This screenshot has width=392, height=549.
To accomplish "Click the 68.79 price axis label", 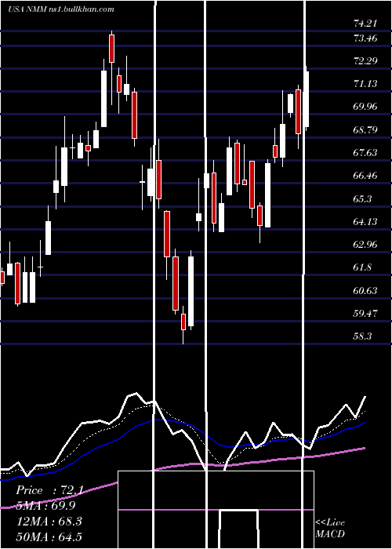I will coord(365,129).
